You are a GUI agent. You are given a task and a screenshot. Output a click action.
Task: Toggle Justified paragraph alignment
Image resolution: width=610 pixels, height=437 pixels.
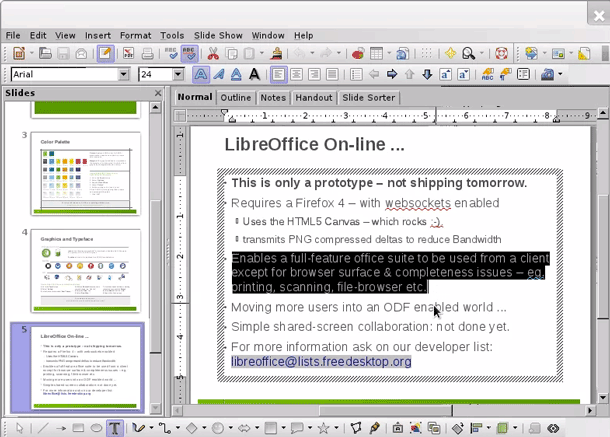tap(332, 74)
